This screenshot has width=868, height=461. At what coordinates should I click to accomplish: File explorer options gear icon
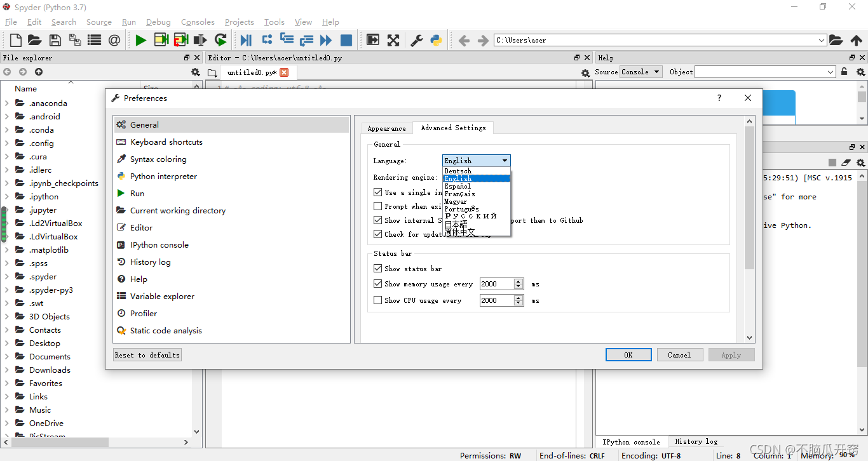click(196, 72)
